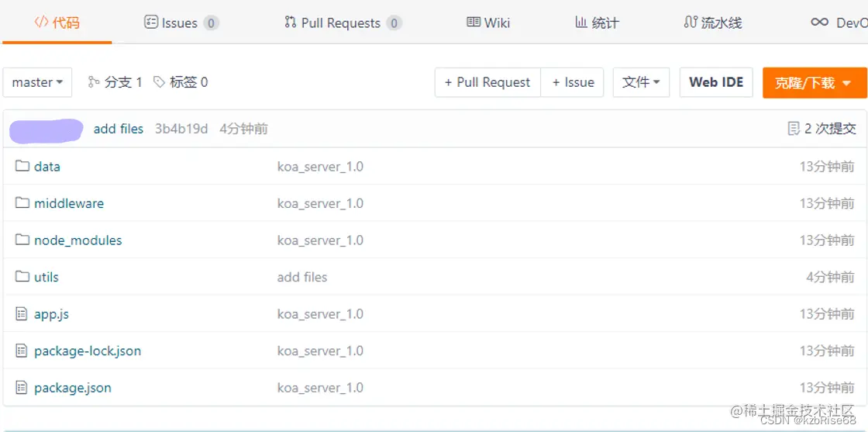Click the Issues tab icon
This screenshot has height=432, width=868.
click(151, 22)
